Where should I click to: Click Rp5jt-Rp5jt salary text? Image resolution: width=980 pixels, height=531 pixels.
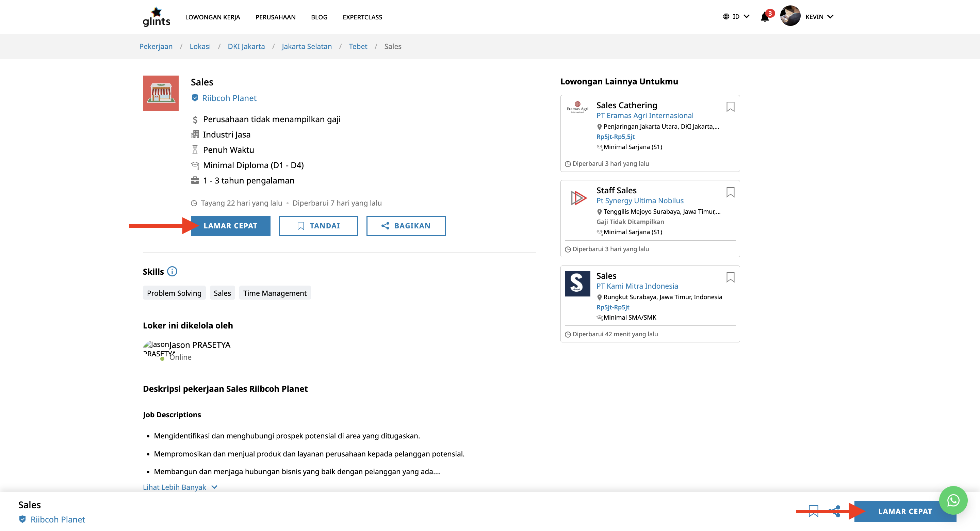[612, 307]
